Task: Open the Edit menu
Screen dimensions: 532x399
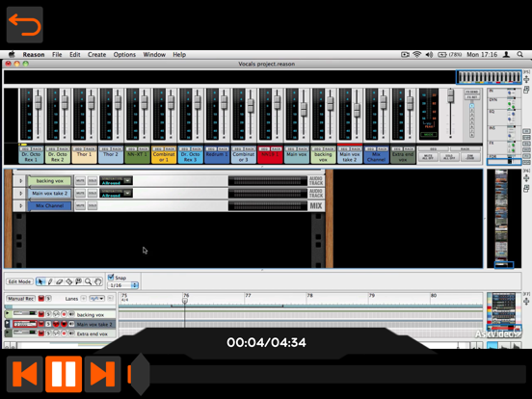Action: (x=75, y=54)
